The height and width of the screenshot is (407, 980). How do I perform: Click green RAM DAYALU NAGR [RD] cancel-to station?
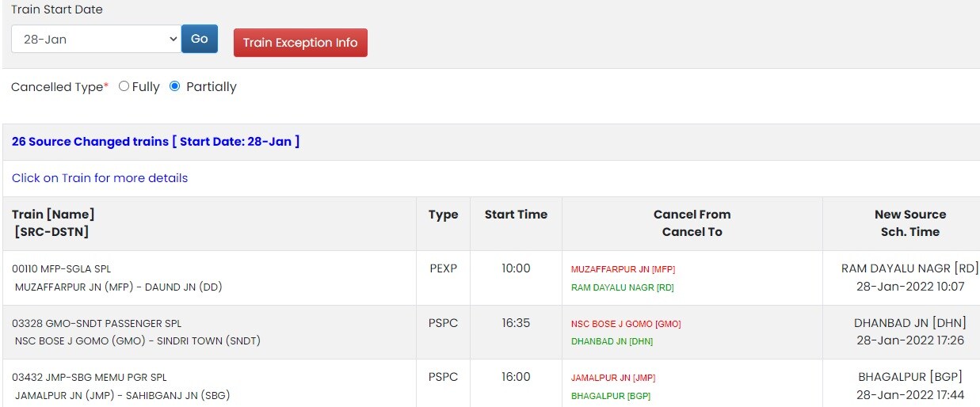tap(622, 287)
